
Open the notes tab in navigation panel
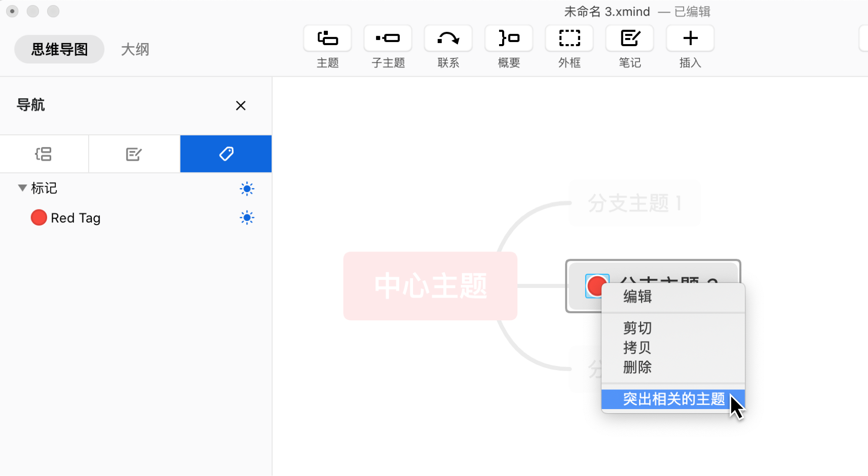tap(134, 154)
